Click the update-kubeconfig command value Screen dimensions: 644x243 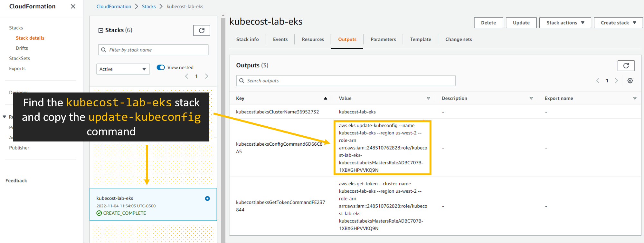point(383,148)
